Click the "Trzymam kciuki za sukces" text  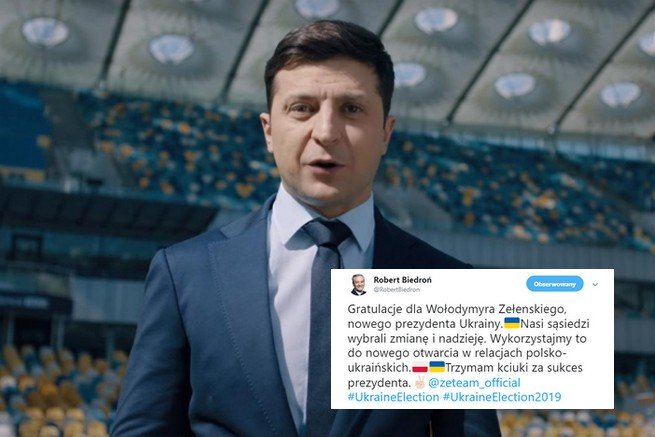(x=514, y=368)
